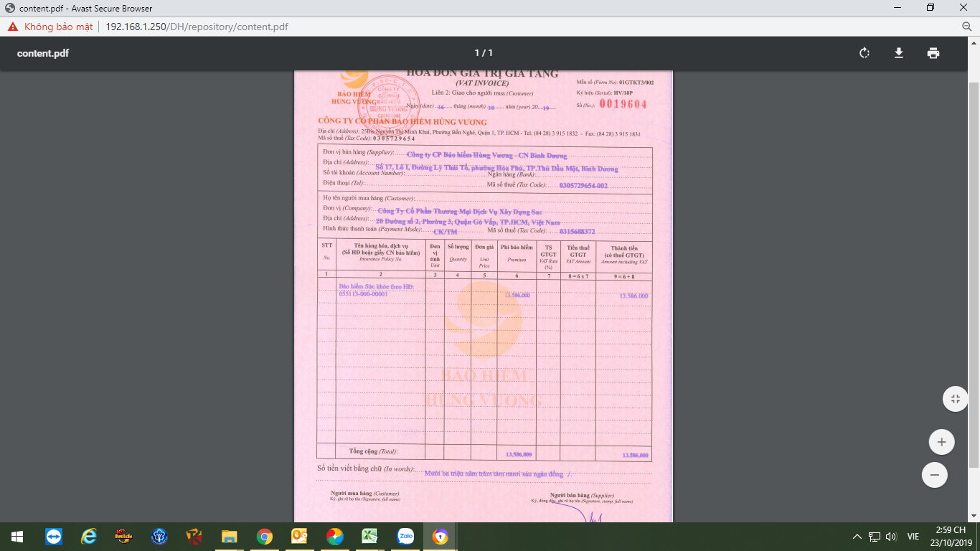Click 'Người bán hàng (Supplier)' label
This screenshot has height=551, width=980.
(582, 495)
